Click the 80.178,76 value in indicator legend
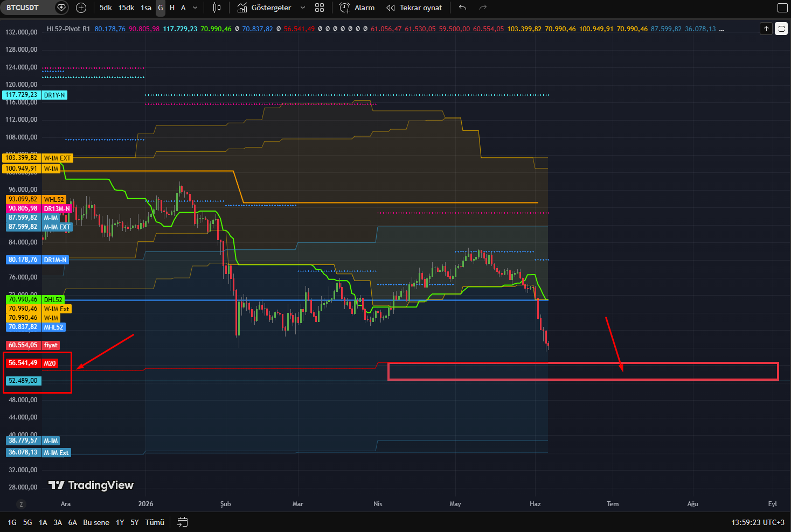The height and width of the screenshot is (532, 791). 110,29
